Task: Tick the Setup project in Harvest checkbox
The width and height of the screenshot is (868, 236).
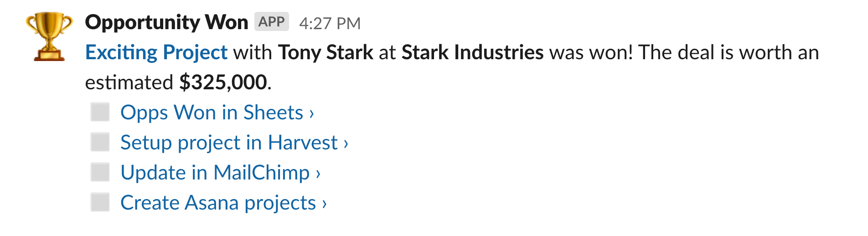Action: (x=100, y=142)
